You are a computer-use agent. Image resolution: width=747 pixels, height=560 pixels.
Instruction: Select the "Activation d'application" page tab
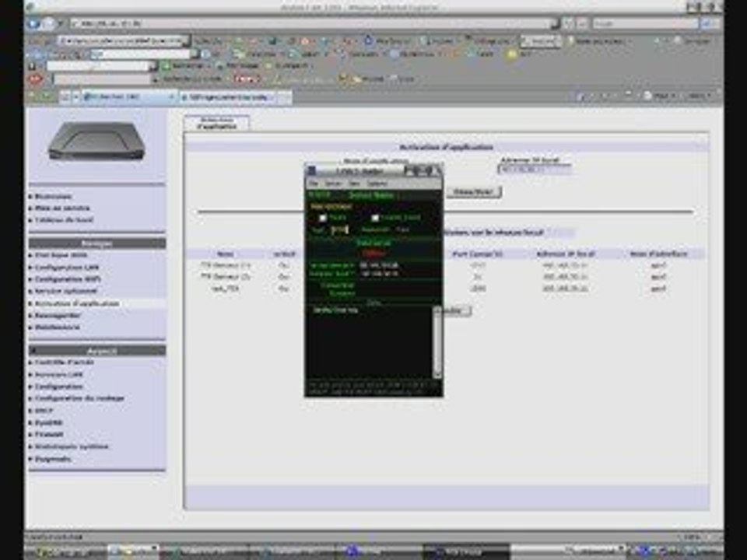[217, 124]
